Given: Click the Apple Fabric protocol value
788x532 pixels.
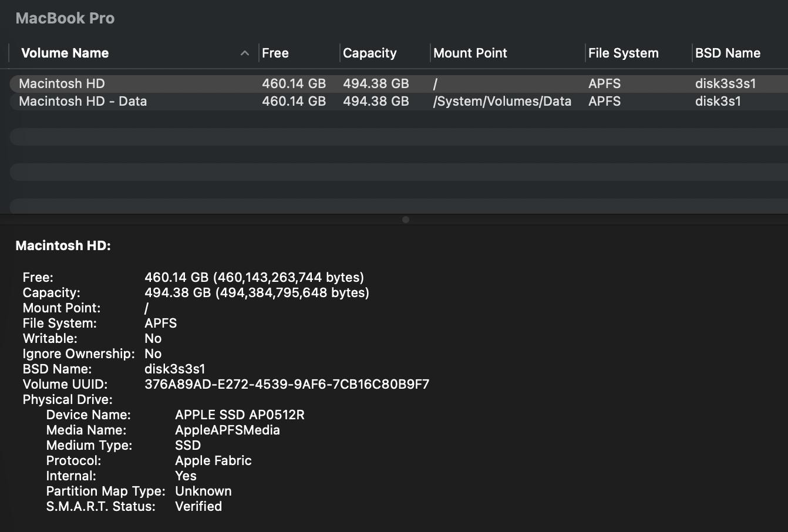Looking at the screenshot, I should click(213, 460).
